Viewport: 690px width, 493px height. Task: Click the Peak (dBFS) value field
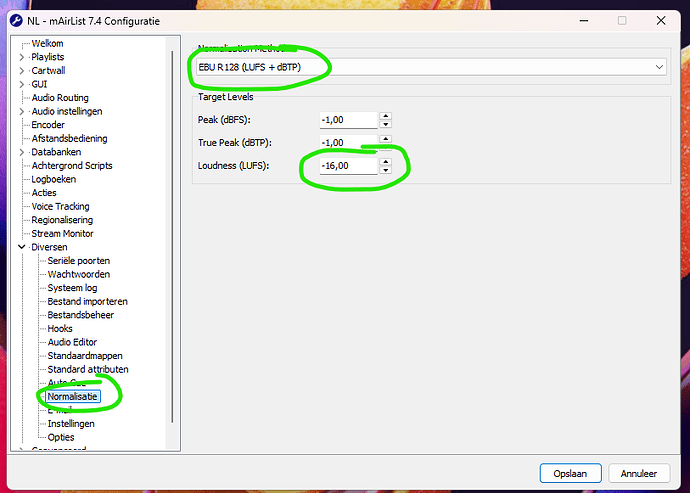348,120
